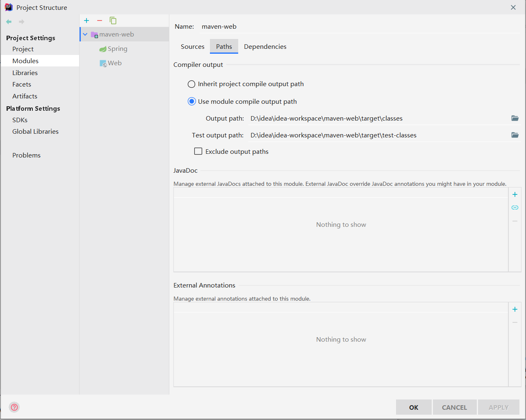The image size is (526, 420).
Task: Add a new module with plus icon
Action: coord(87,21)
